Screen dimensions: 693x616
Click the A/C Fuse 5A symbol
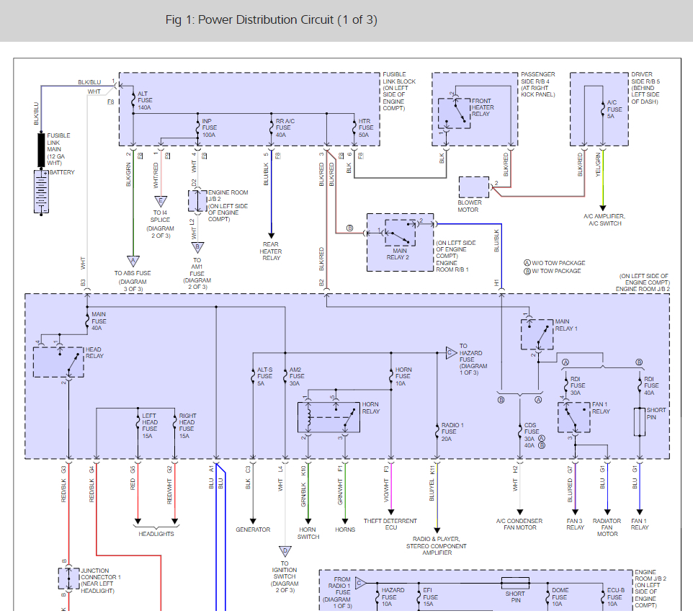point(602,109)
